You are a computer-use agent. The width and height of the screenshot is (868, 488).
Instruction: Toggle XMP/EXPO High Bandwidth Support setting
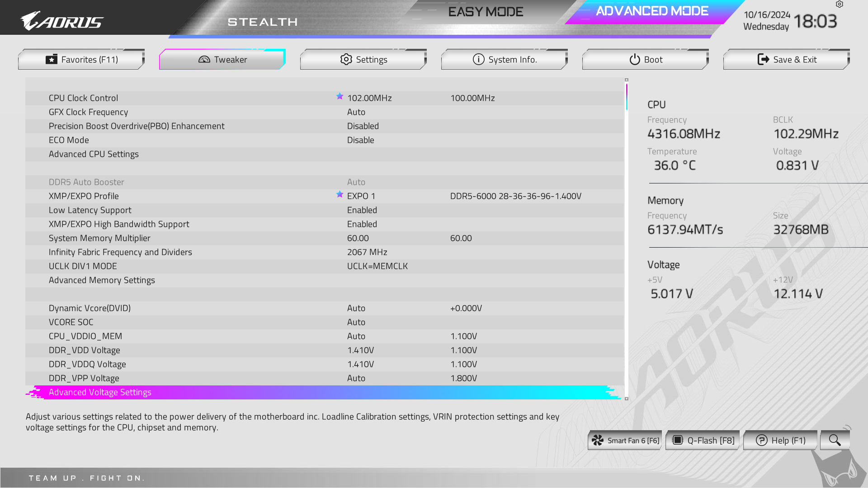click(x=362, y=224)
